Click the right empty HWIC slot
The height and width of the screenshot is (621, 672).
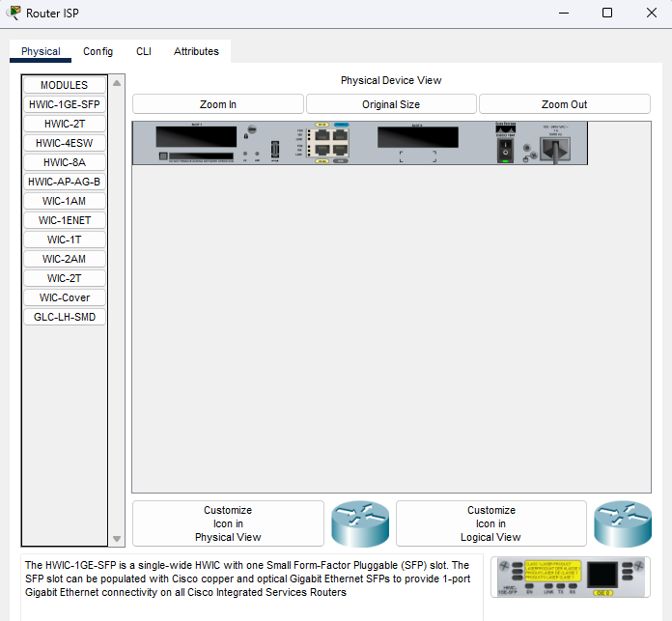pyautogui.click(x=418, y=137)
